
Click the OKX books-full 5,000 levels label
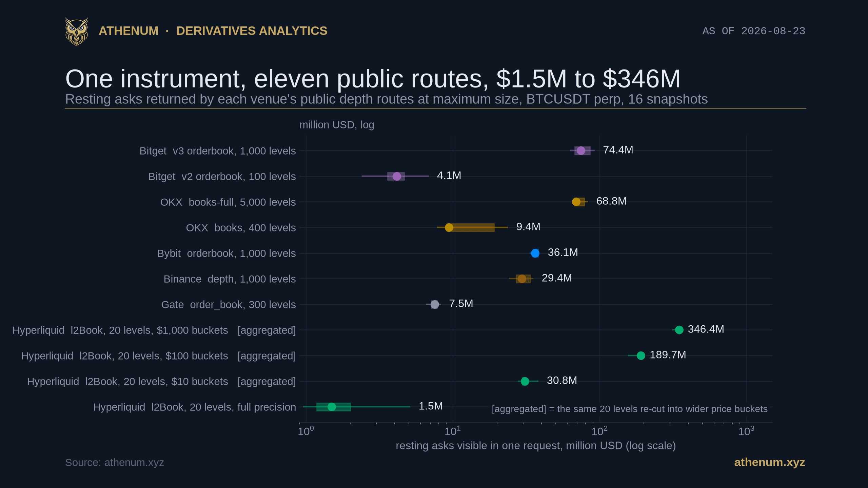(228, 202)
